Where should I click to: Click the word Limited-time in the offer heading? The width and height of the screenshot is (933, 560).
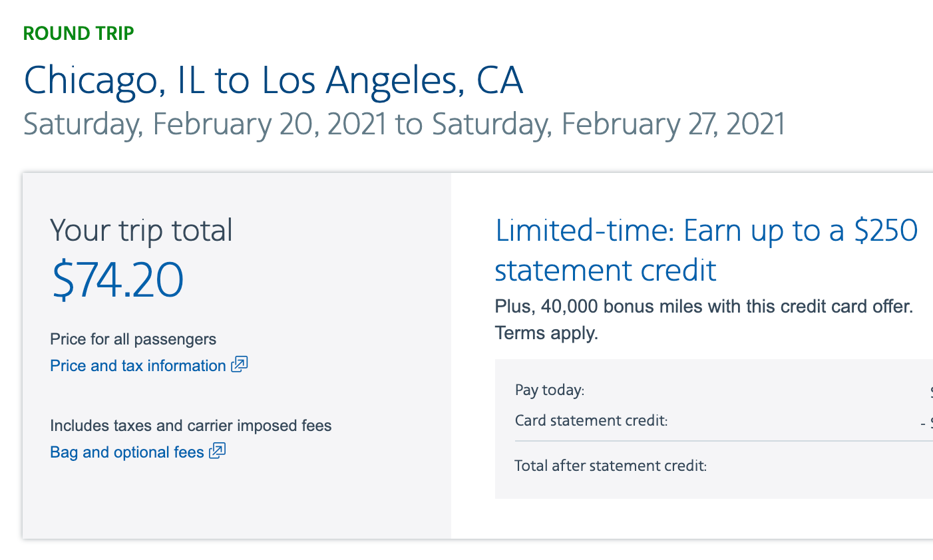click(585, 231)
